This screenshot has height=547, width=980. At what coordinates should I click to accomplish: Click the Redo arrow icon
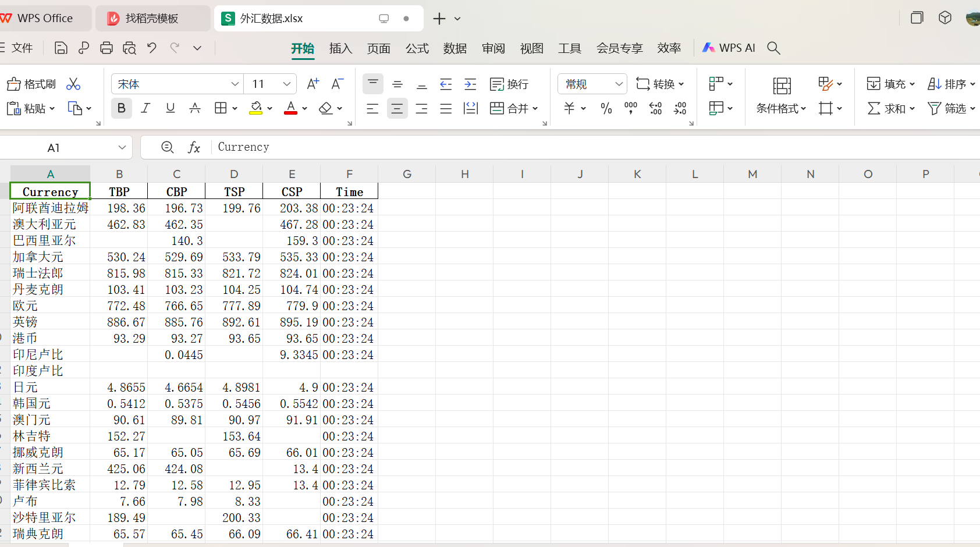click(175, 48)
